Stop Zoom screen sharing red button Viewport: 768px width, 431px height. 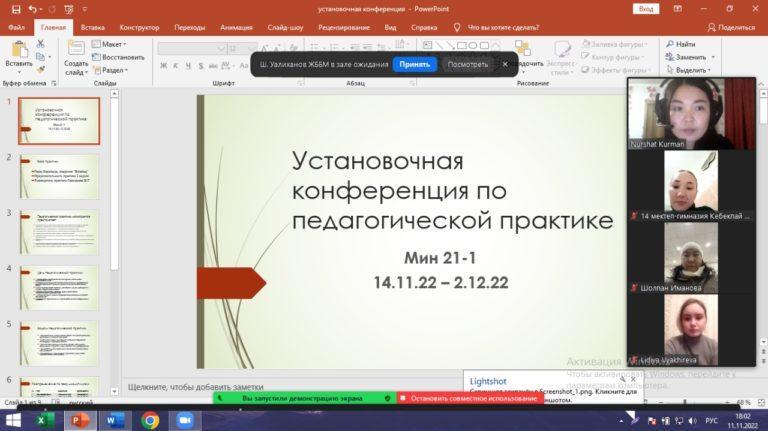(471, 398)
